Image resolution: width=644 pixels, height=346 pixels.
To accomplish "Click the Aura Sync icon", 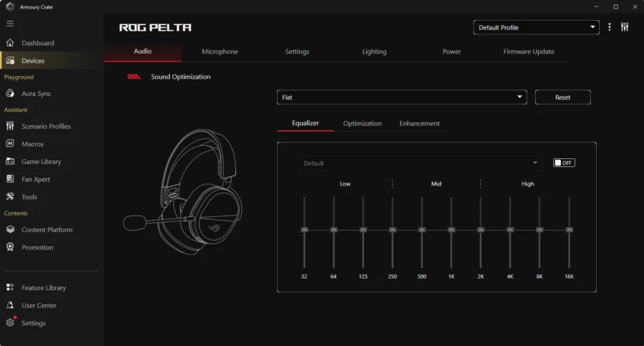I will tap(10, 93).
